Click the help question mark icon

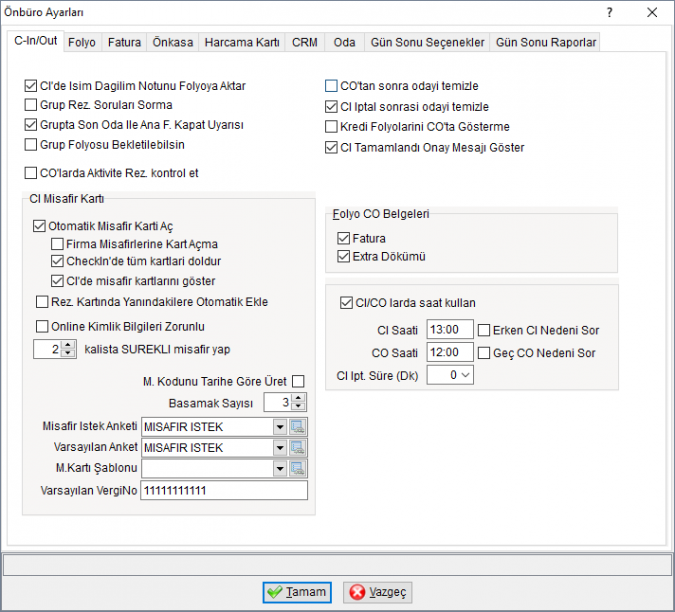point(610,12)
